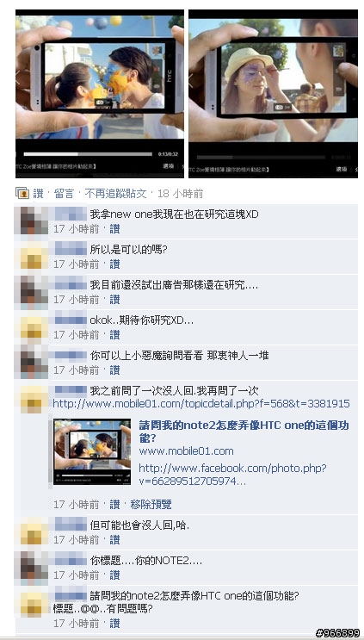Click the photo album icon beside 讚
Viewport: 364px width, 640px height.
click(22, 193)
